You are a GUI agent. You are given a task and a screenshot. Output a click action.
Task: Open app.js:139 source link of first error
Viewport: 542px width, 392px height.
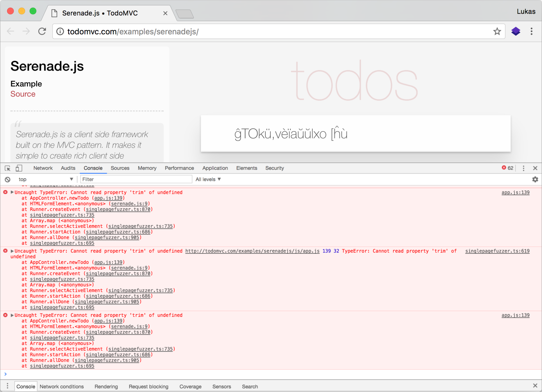tap(515, 193)
